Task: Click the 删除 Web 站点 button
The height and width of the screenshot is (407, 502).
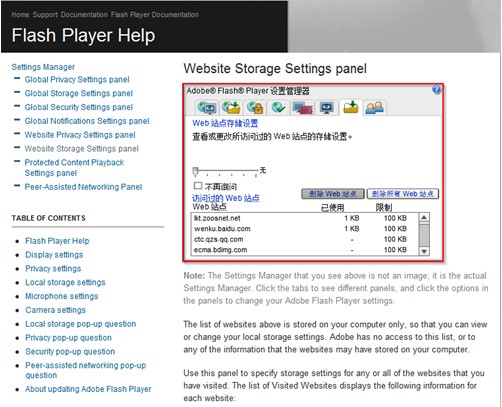Action: [x=333, y=194]
